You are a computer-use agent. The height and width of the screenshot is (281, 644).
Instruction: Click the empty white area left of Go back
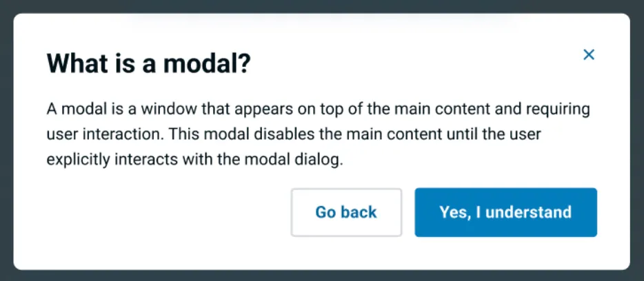(x=165, y=214)
